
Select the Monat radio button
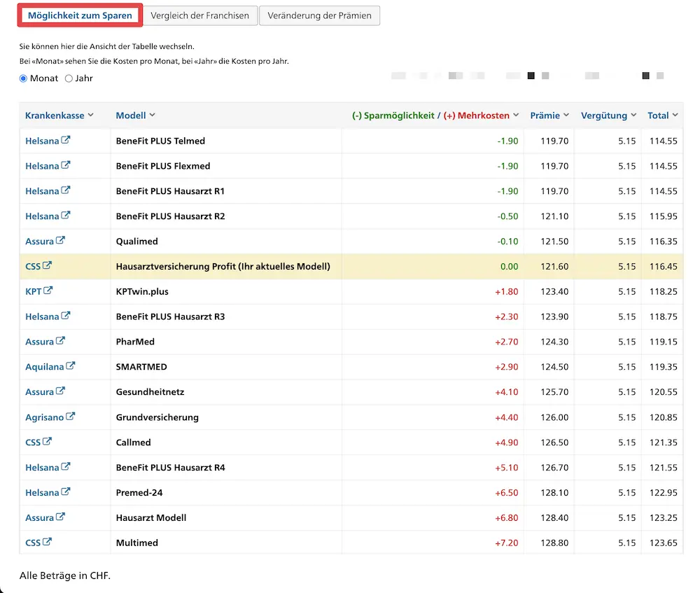pyautogui.click(x=23, y=78)
